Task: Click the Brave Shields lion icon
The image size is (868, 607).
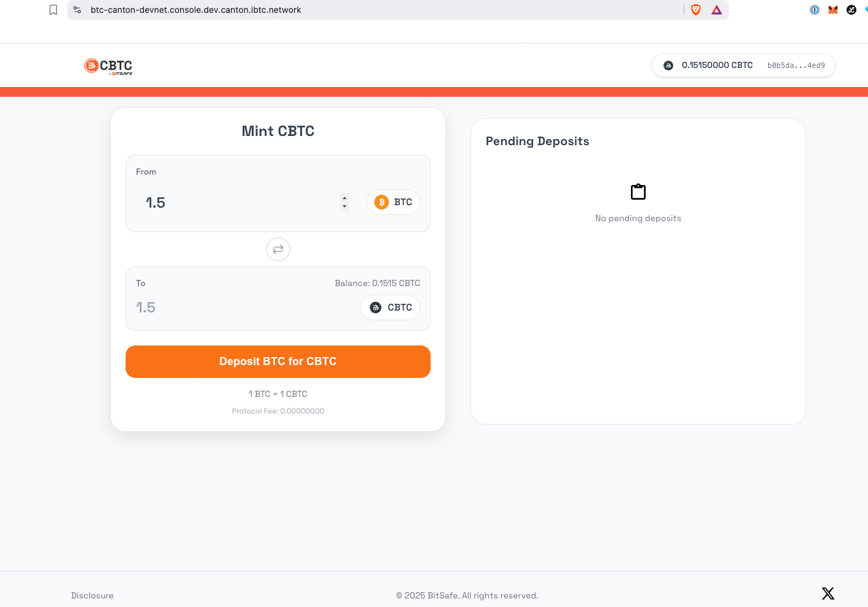Action: (696, 10)
